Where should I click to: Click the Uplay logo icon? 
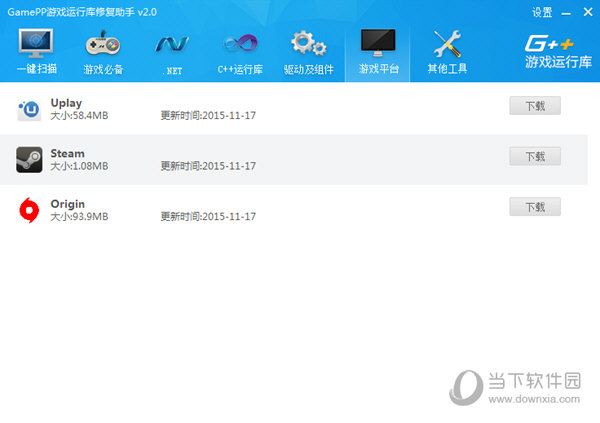tap(29, 109)
